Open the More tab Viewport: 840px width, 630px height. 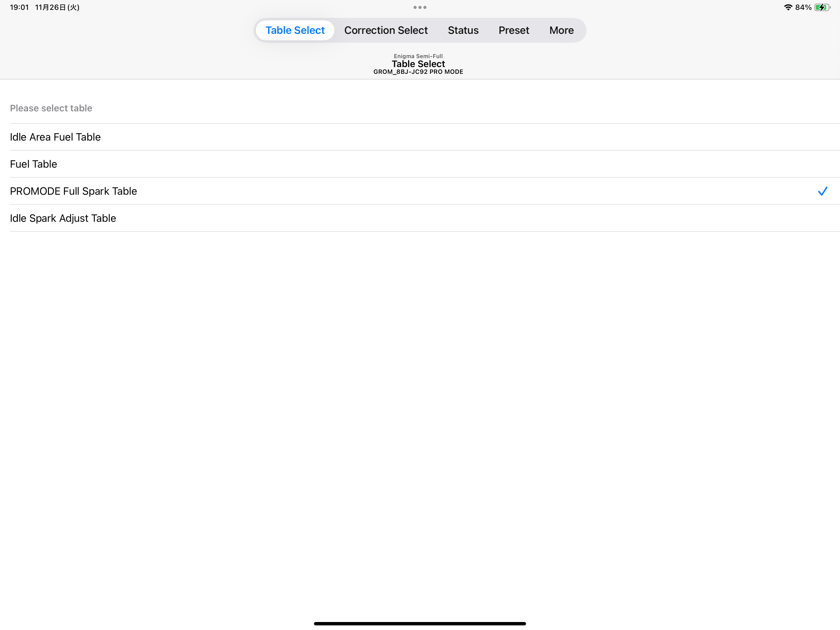pos(561,30)
